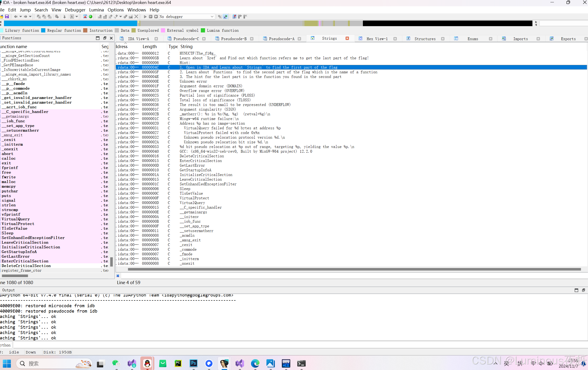This screenshot has width=588, height=370.
Task: Click the green circle status icon
Action: (91, 17)
